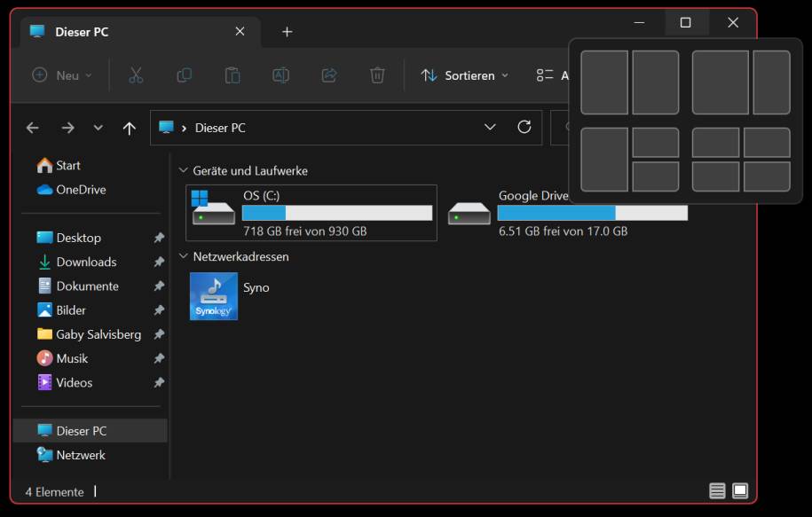Open the Google Drive disk icon

point(469,213)
